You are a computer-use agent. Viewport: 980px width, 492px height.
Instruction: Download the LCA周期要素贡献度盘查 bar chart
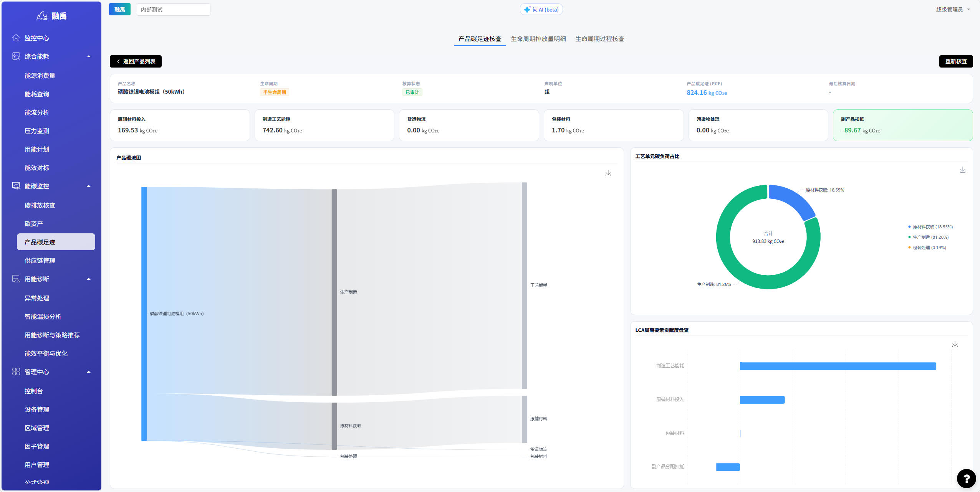(x=955, y=345)
